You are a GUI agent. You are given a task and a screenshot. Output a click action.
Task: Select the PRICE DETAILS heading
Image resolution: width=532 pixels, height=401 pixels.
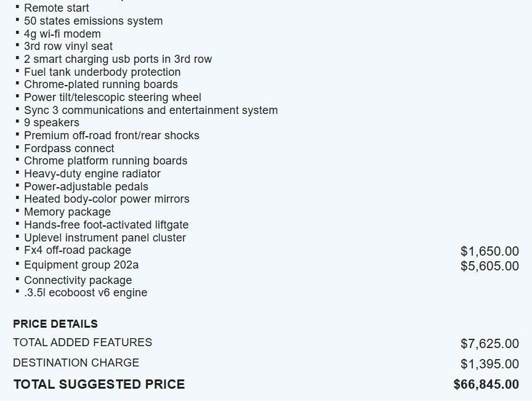[55, 324]
